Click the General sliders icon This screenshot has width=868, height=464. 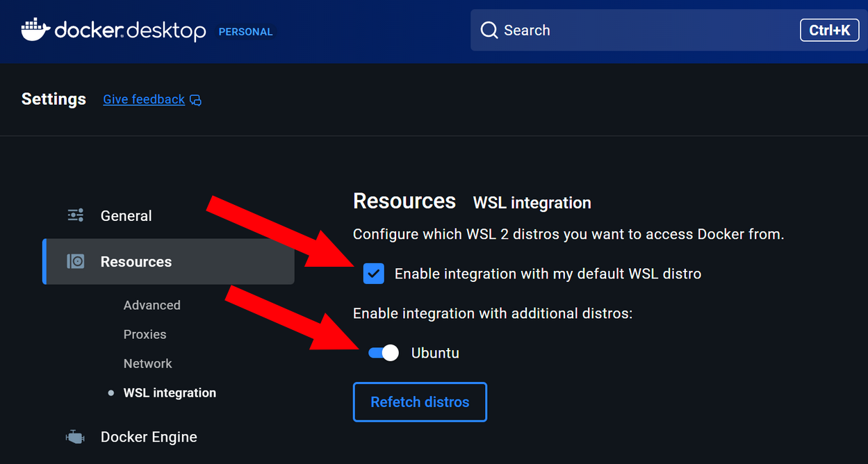click(76, 215)
